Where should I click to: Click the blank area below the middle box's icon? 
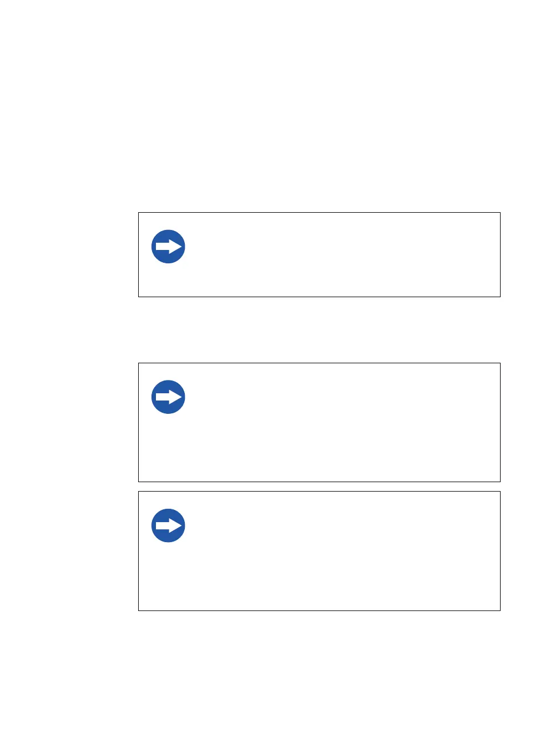point(168,447)
